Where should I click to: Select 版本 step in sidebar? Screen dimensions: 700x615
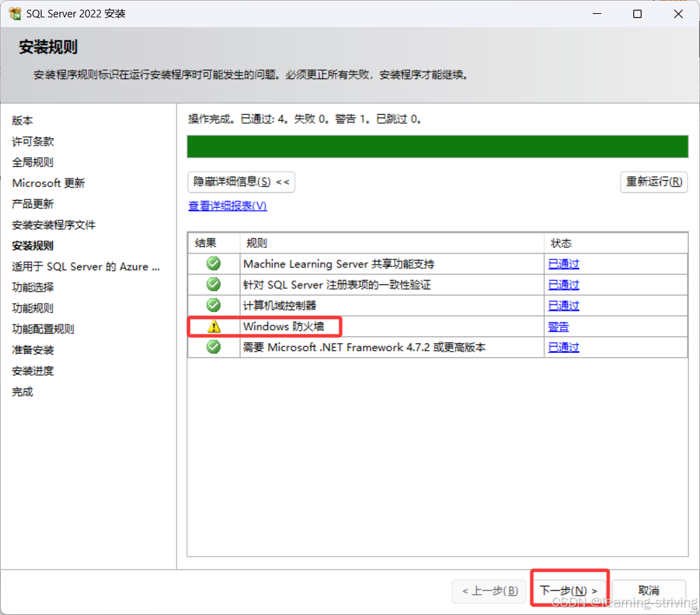[x=22, y=120]
